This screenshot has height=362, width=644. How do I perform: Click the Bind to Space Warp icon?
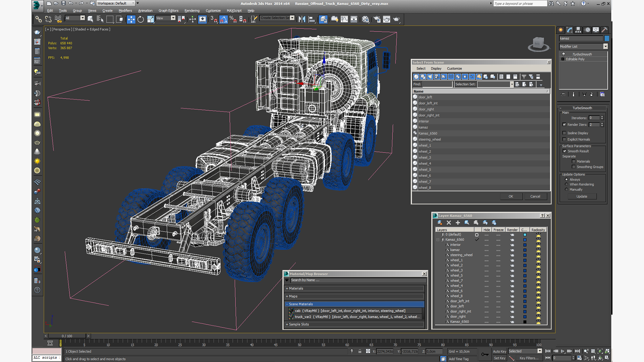(58, 19)
